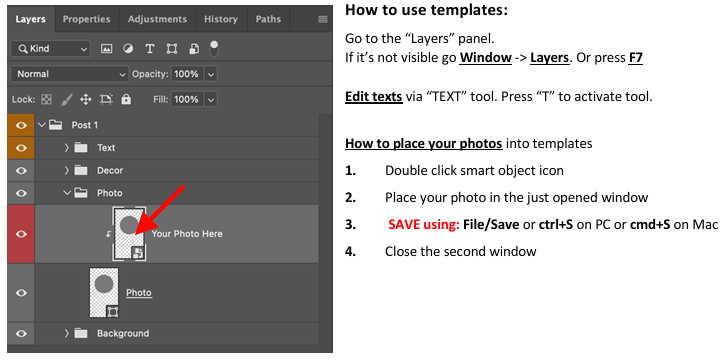Open the Opacity value dropdown arrow

point(211,74)
